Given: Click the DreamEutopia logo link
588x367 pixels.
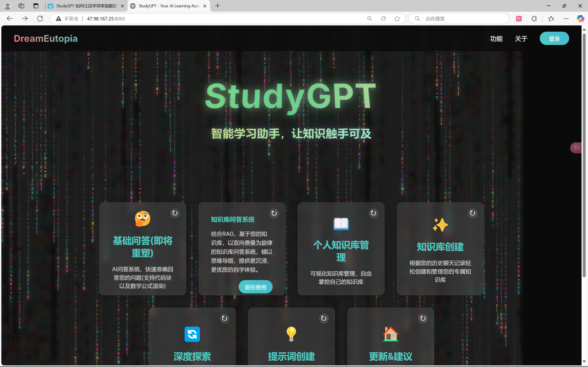Looking at the screenshot, I should pyautogui.click(x=46, y=39).
